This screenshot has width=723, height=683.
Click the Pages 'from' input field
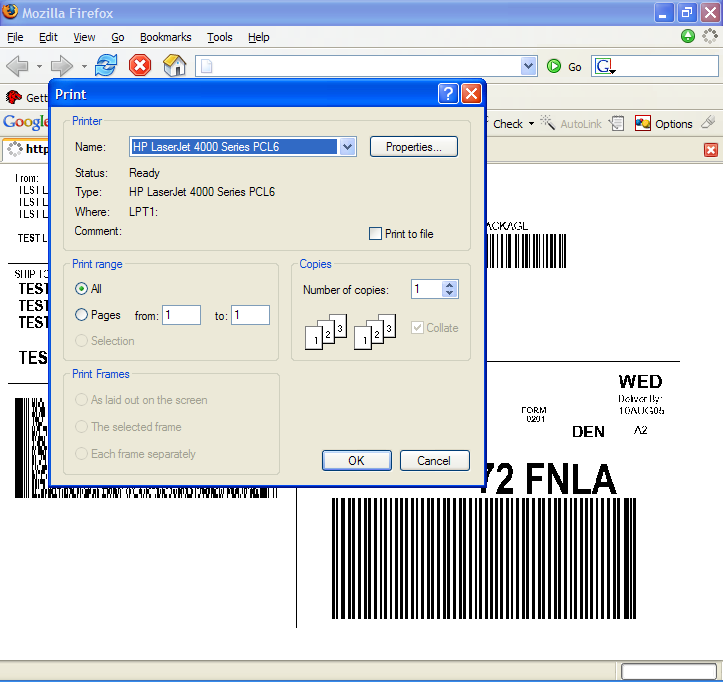182,315
